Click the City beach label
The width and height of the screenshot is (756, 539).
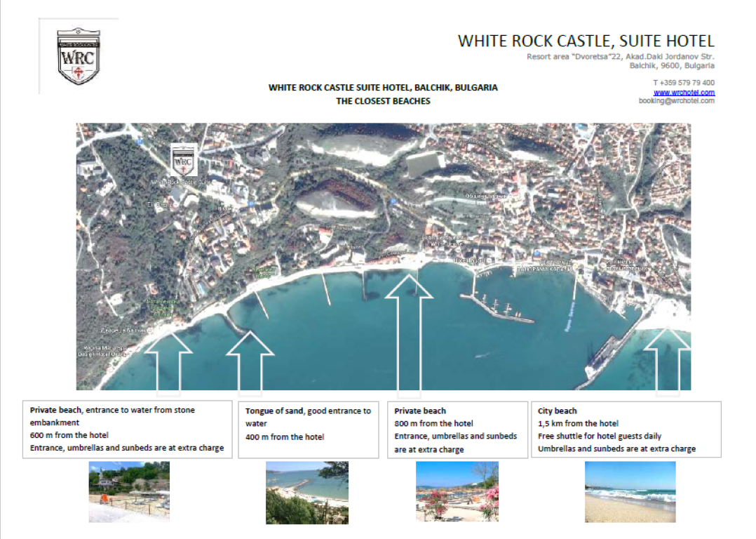point(558,411)
